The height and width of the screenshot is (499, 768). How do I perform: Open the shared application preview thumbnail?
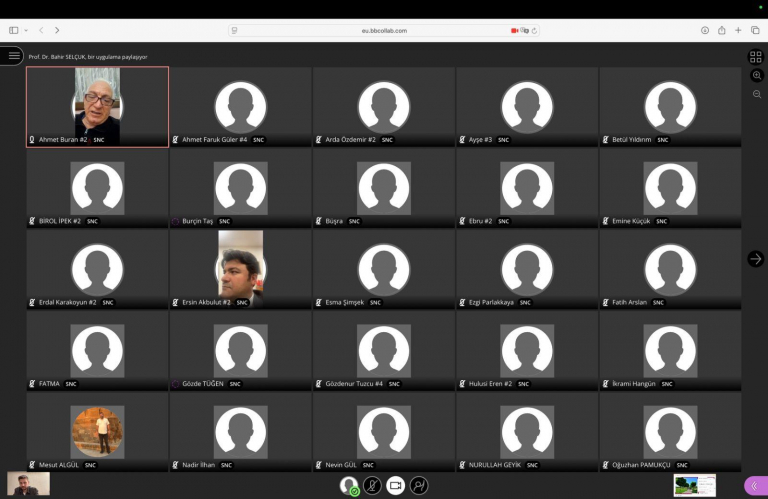tap(695, 485)
